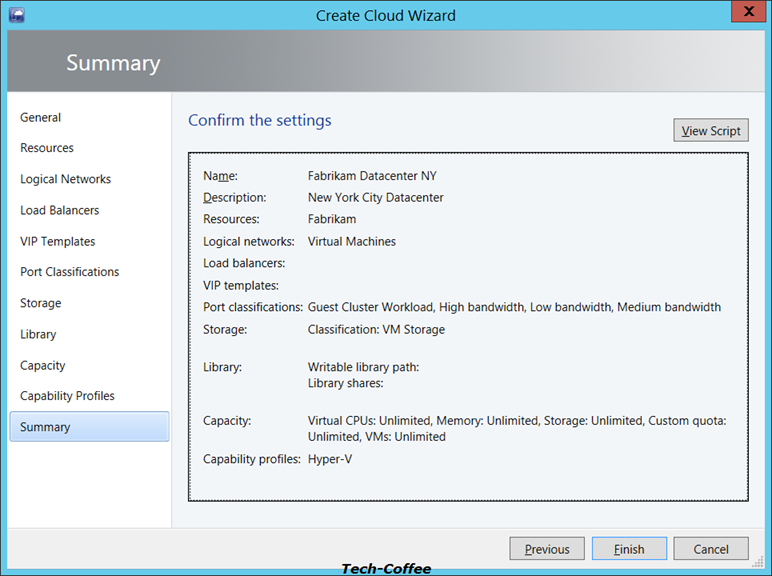This screenshot has width=772, height=576.
Task: Go to the Storage step
Action: (40, 303)
